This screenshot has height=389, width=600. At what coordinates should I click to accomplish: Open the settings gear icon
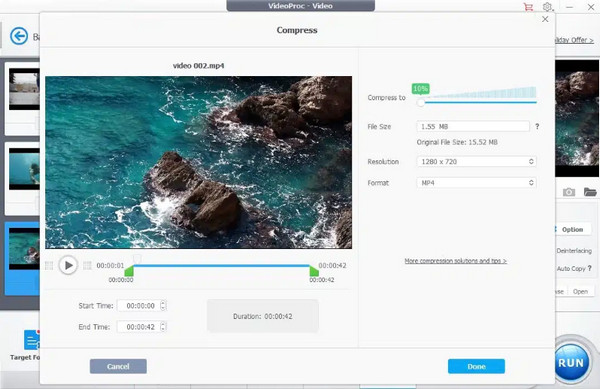(x=548, y=7)
